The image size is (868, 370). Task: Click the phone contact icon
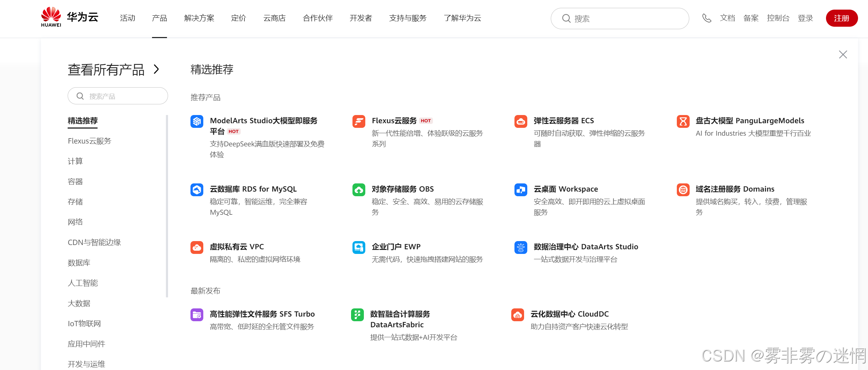(x=707, y=18)
